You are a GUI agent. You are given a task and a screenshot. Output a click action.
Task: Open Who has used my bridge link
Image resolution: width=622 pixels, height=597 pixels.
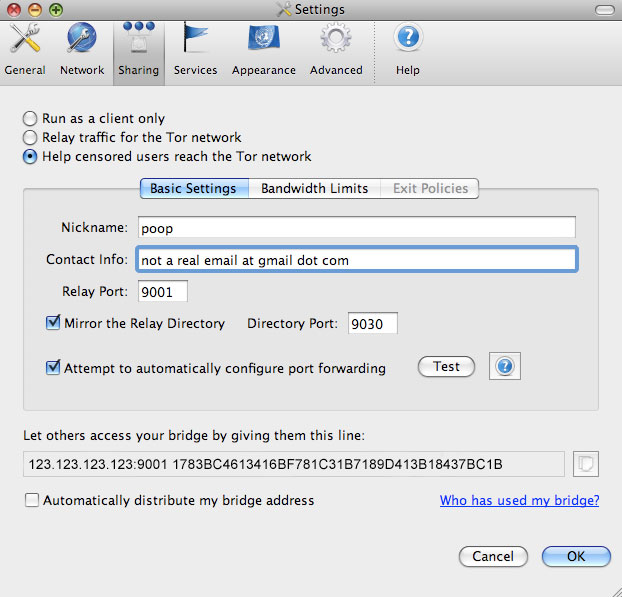pos(519,501)
